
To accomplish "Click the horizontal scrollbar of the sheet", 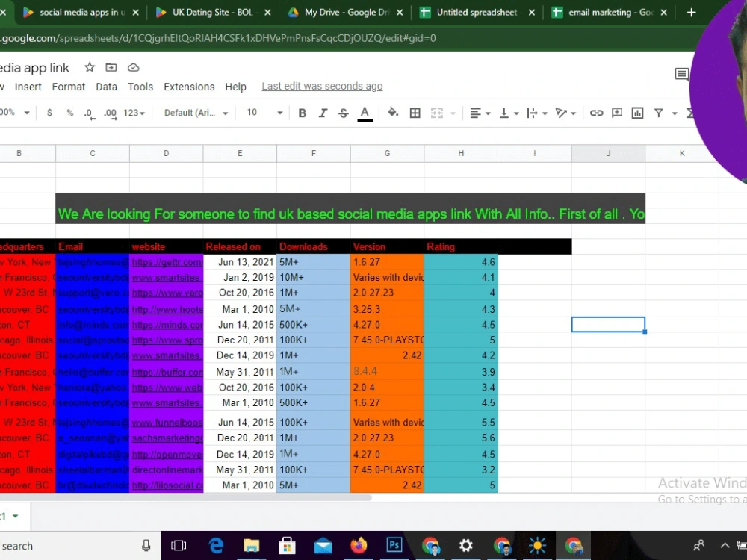I will coord(186,497).
